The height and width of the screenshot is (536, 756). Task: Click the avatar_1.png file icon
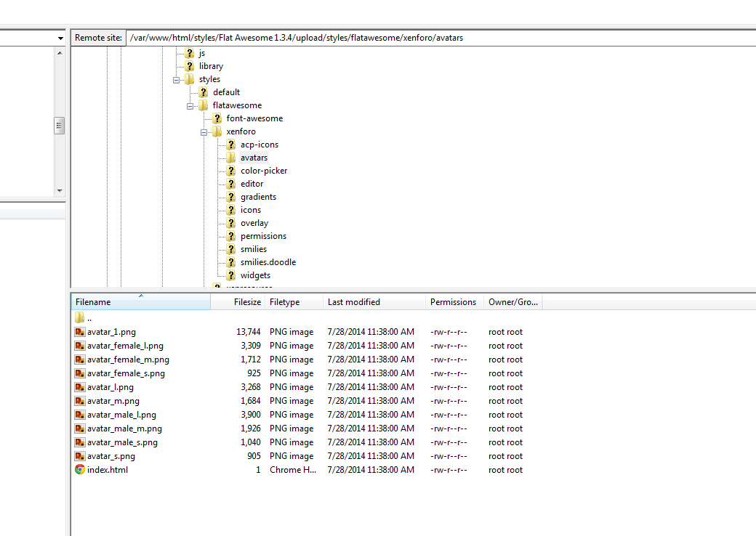tap(80, 332)
